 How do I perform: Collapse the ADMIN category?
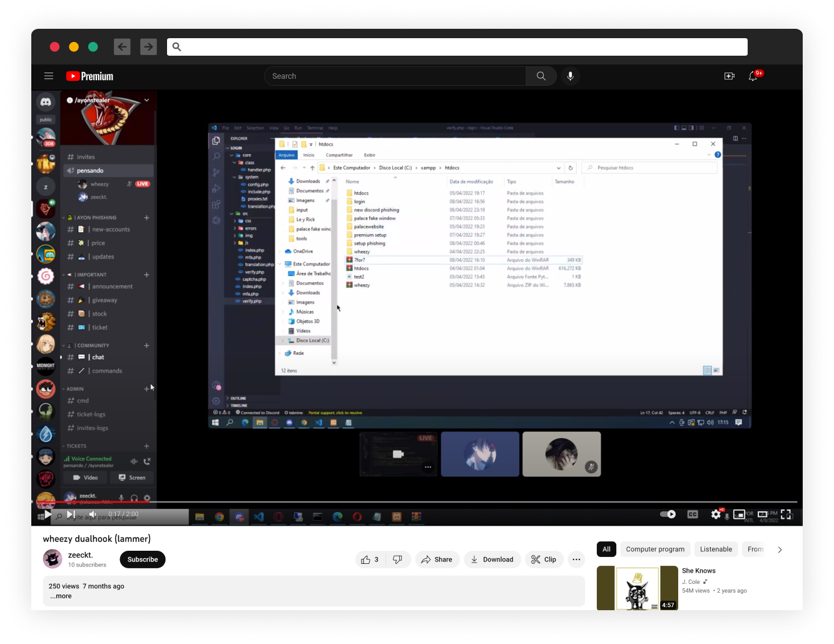(73, 389)
